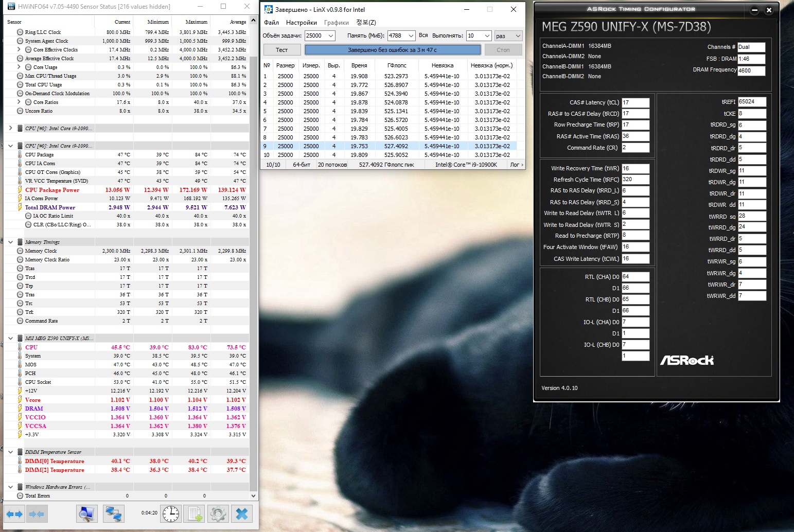Click the HWiNFO clock reset icon
Image resolution: width=794 pixels, height=532 pixels.
click(x=170, y=513)
